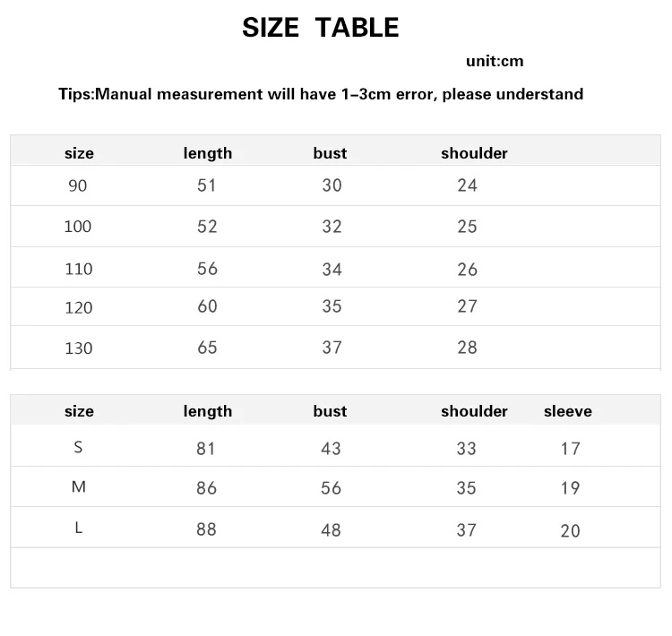Select the length header in kids table
The width and height of the screenshot is (672, 636).
click(x=208, y=153)
